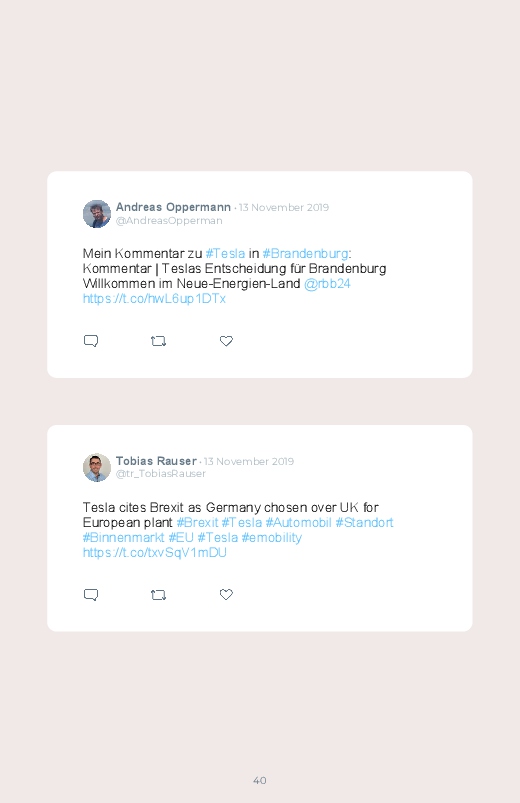Like Tobias Rauser's tweet with heart icon

[x=226, y=595]
